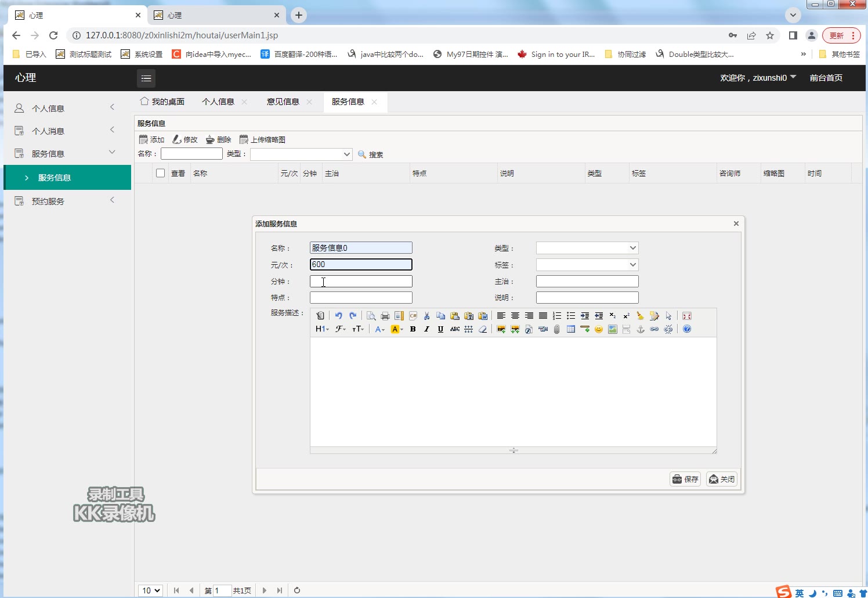868x598 pixels.
Task: Click the 保存 button to save the service
Action: click(685, 479)
